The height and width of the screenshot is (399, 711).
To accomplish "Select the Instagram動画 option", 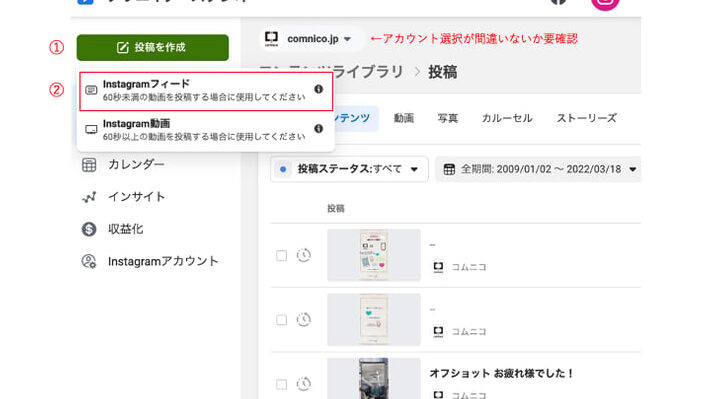I will [206, 130].
